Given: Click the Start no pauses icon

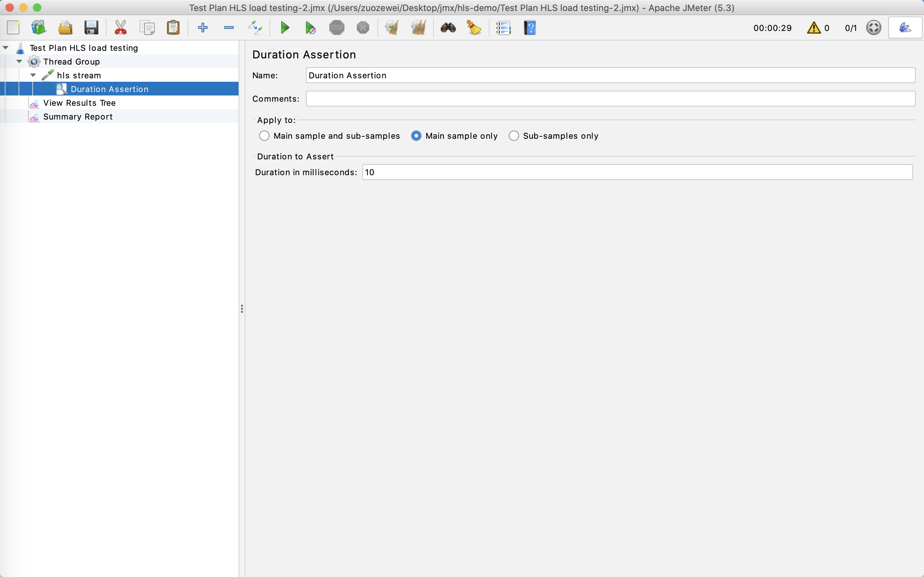Looking at the screenshot, I should tap(310, 28).
